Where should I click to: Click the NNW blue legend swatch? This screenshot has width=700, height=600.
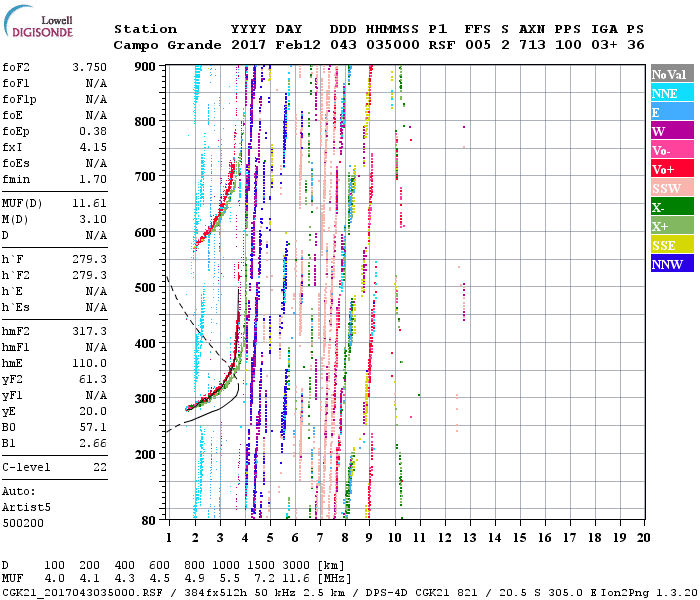pos(671,264)
